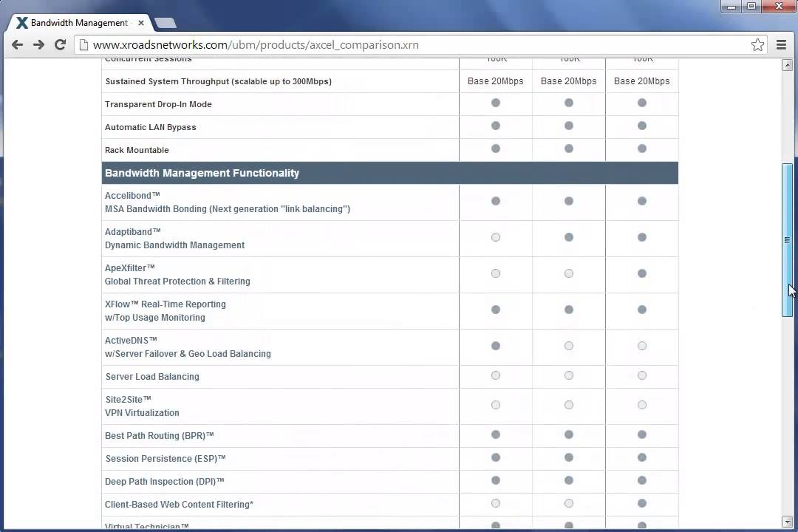Click the XRoads X favicon on tab
798x532 pixels.
(21, 23)
